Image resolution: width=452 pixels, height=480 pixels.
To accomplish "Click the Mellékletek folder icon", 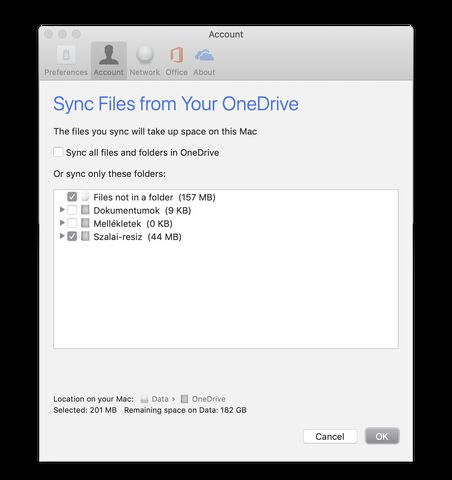I will pyautogui.click(x=85, y=223).
